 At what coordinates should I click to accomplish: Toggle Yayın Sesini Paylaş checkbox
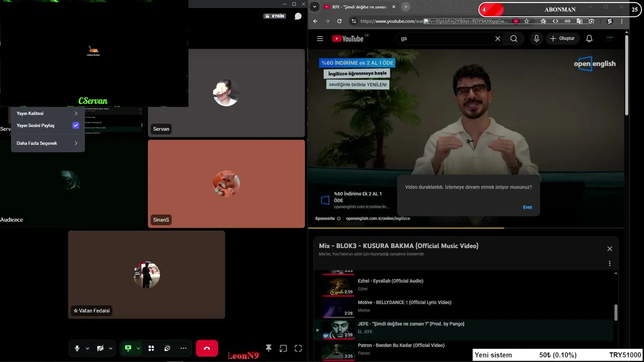click(x=75, y=126)
